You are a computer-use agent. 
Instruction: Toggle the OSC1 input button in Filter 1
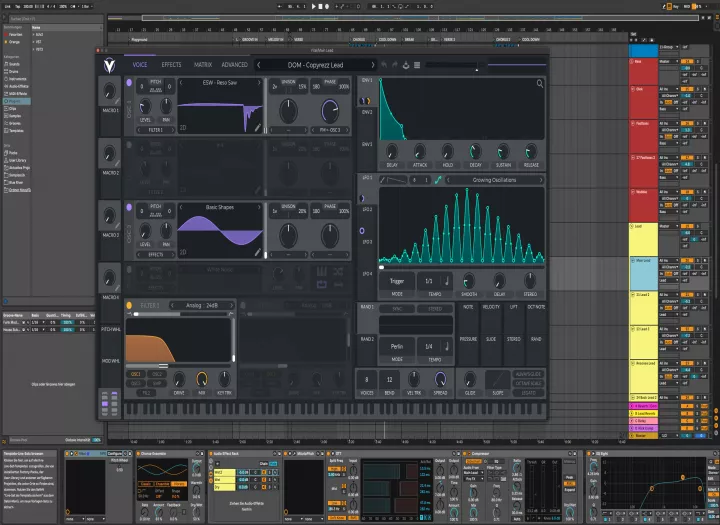click(135, 374)
